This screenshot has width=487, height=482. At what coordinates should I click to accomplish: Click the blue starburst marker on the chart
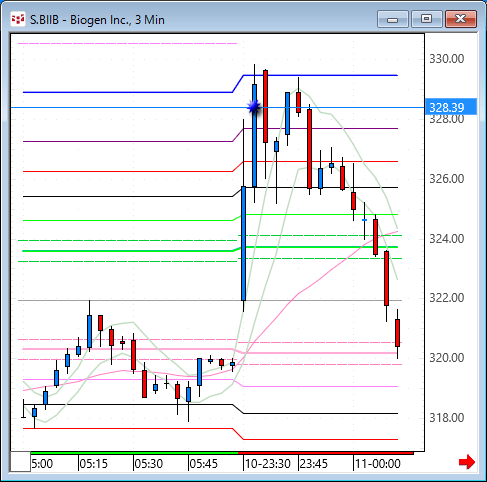point(254,107)
